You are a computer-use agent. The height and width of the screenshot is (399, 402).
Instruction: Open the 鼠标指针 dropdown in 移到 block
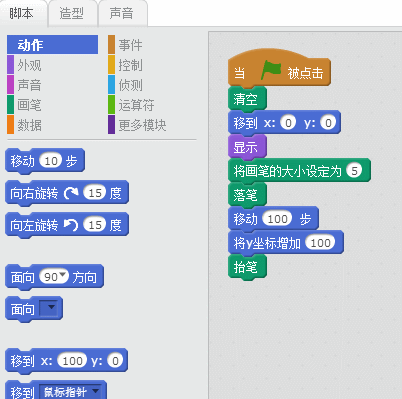tap(71, 392)
